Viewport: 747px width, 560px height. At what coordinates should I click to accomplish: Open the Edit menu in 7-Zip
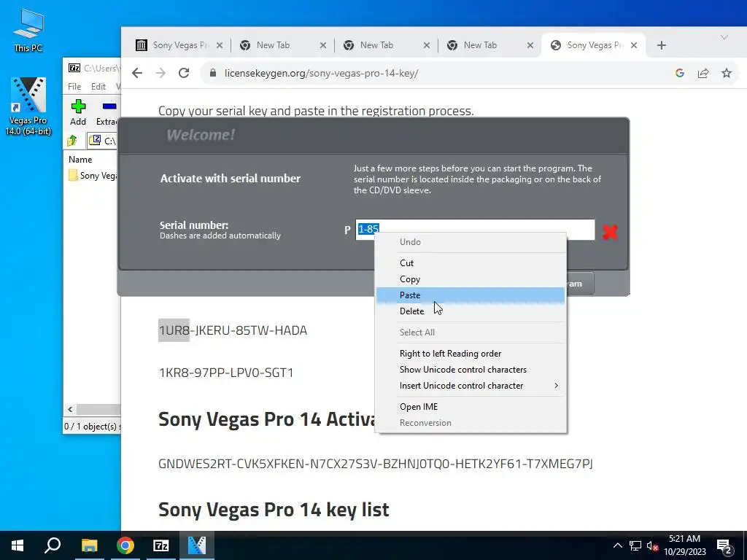98,86
